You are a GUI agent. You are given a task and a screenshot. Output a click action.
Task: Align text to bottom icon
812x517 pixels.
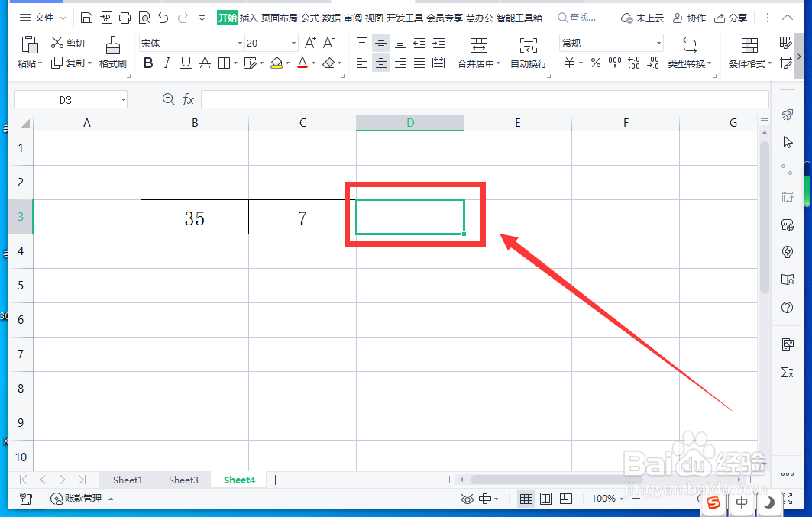[400, 43]
